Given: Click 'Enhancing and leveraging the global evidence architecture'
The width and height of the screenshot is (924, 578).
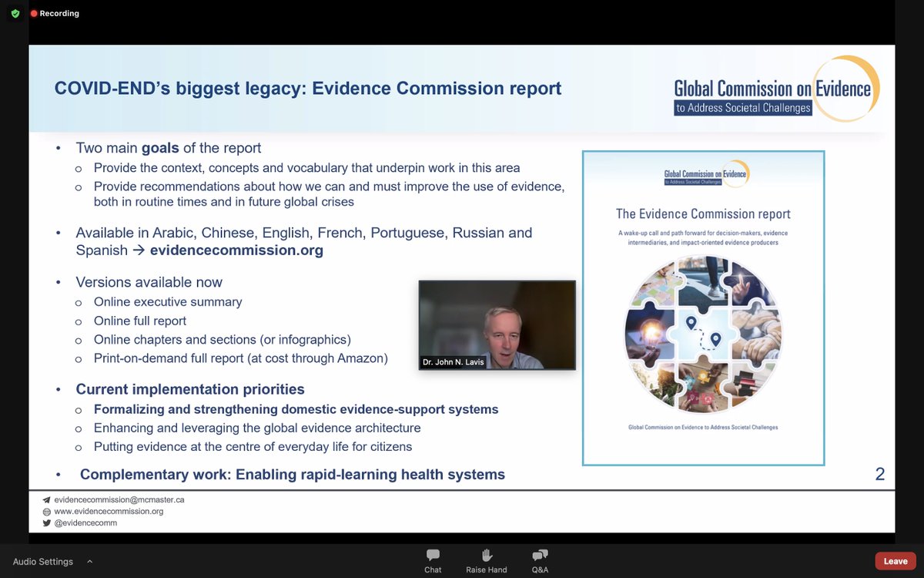Looking at the screenshot, I should coord(257,428).
